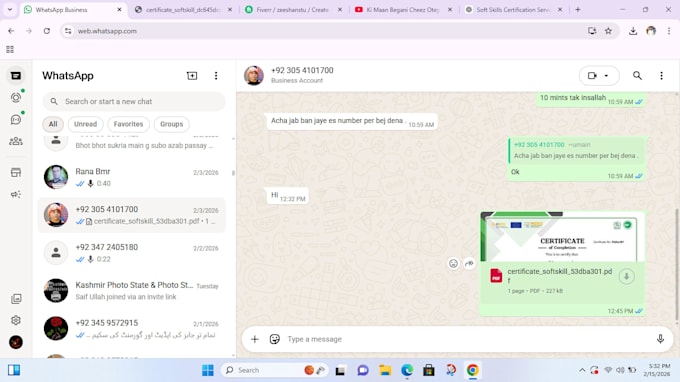
Task: Open conversation three-dot menu
Action: pos(661,75)
